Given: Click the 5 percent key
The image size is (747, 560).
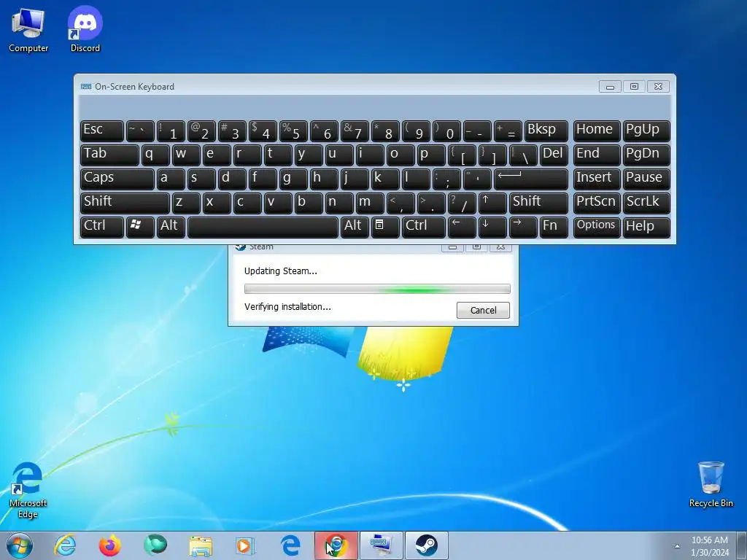Looking at the screenshot, I should 293,131.
